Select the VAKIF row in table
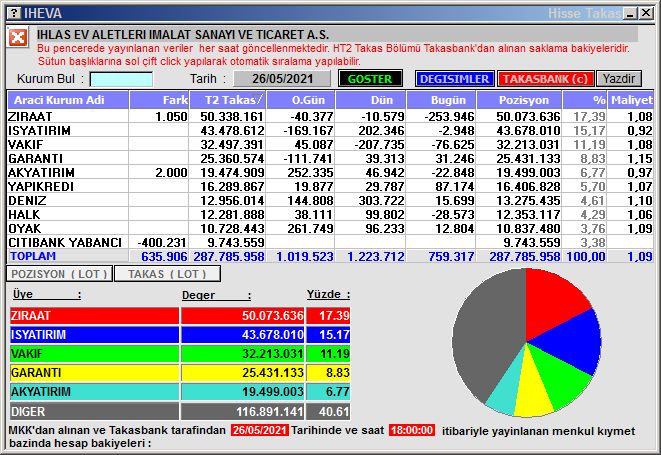The height and width of the screenshot is (455, 661). [x=330, y=144]
